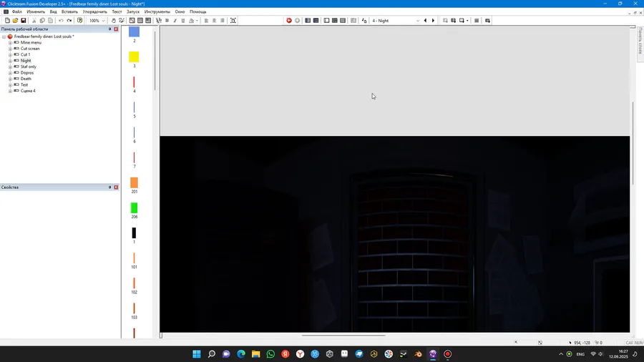This screenshot has height=362, width=644.
Task: Select the Test frame in tree
Action: pos(24,85)
